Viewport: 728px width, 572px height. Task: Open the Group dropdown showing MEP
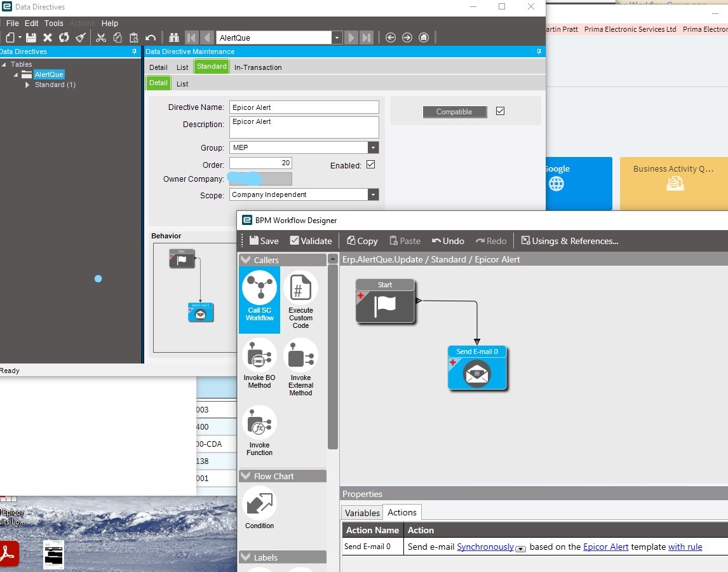click(x=374, y=147)
